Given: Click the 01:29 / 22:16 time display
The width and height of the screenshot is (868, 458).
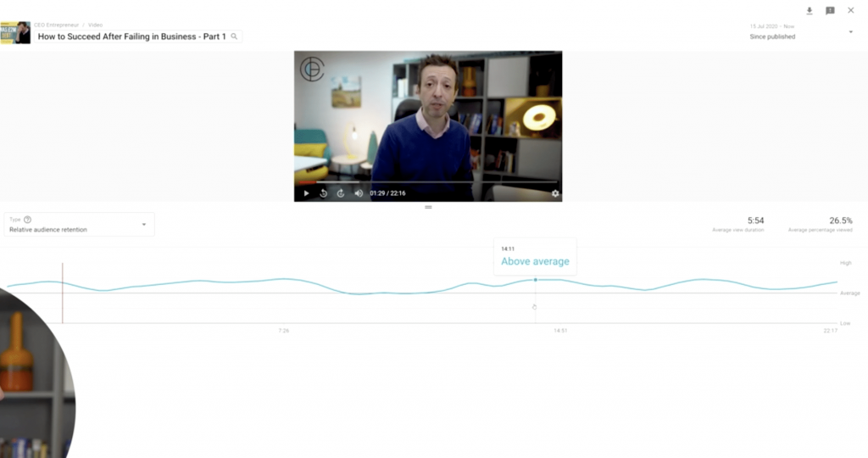Looking at the screenshot, I should pyautogui.click(x=387, y=193).
